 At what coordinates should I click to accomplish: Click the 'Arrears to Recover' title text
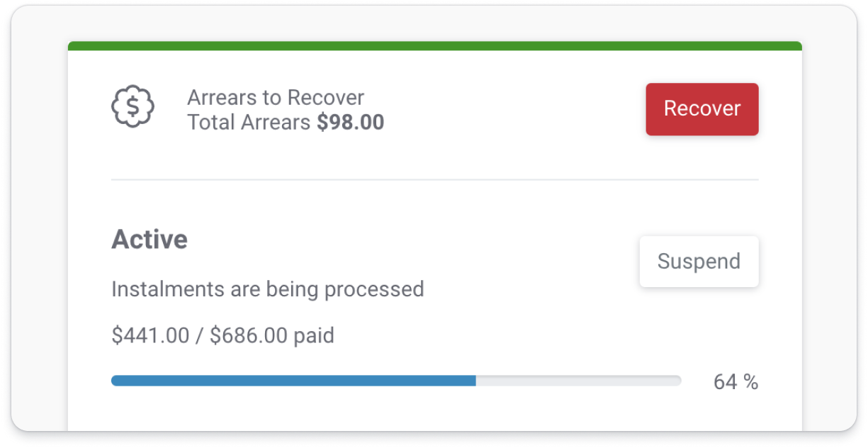tap(276, 98)
